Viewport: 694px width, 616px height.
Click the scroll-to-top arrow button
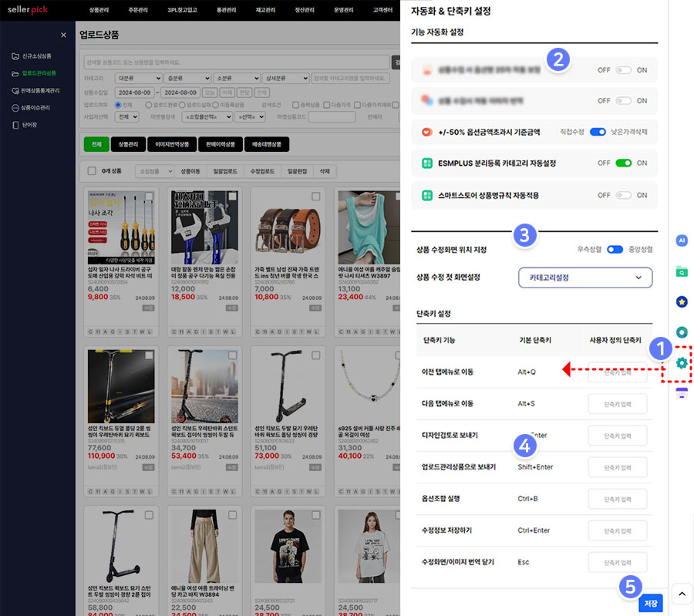(682, 594)
